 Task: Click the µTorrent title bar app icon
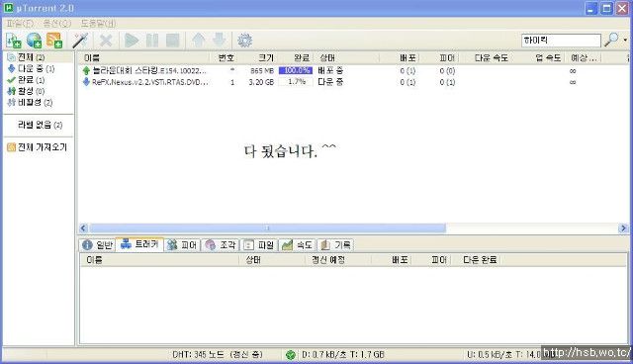(8, 8)
